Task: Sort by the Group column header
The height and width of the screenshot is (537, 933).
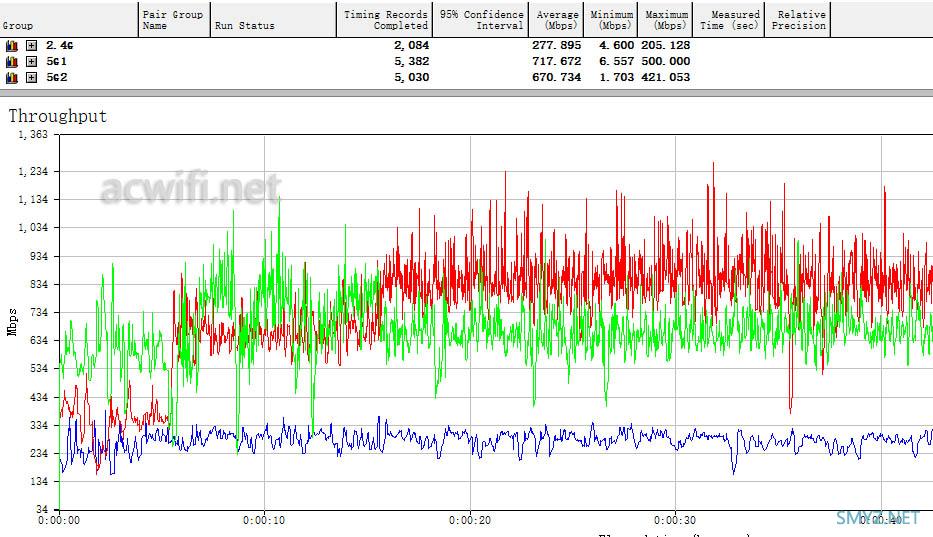Action: pyautogui.click(x=69, y=20)
